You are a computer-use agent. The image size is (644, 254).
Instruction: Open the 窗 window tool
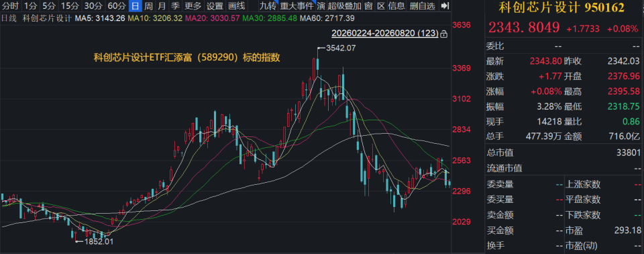[x=369, y=6]
